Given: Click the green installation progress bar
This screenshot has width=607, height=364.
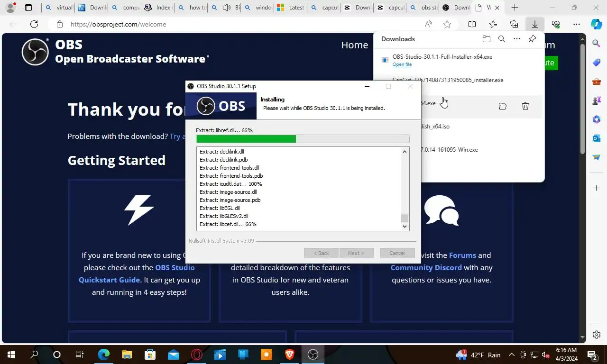Looking at the screenshot, I should pyautogui.click(x=303, y=139).
